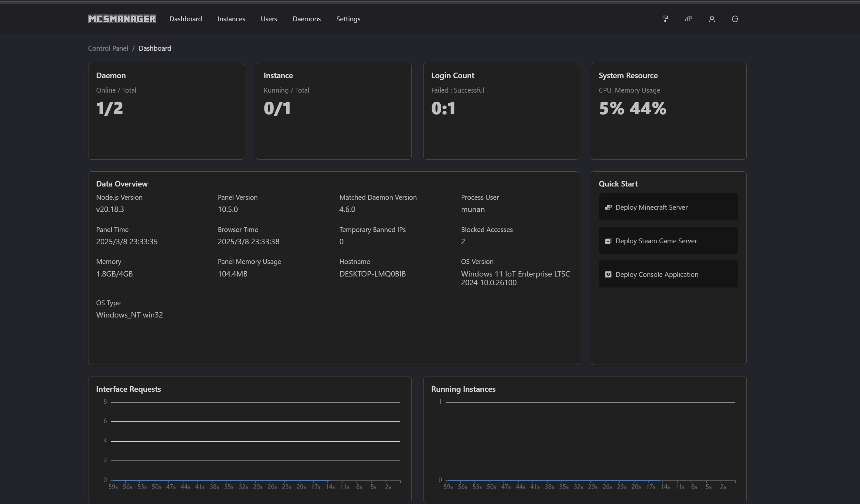The image size is (860, 504).
Task: Click the login count "0:1"
Action: tap(443, 108)
